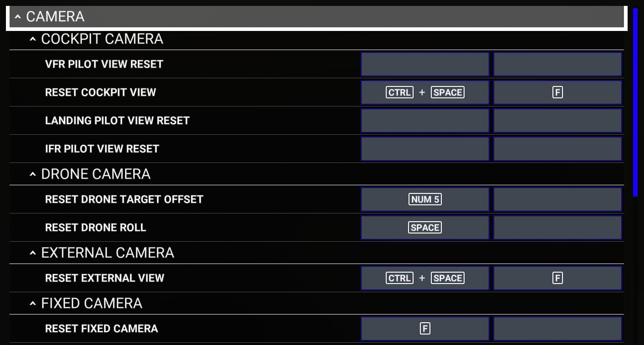This screenshot has width=644, height=345.
Task: Collapse the FIXED CAMERA group
Action: pos(32,304)
